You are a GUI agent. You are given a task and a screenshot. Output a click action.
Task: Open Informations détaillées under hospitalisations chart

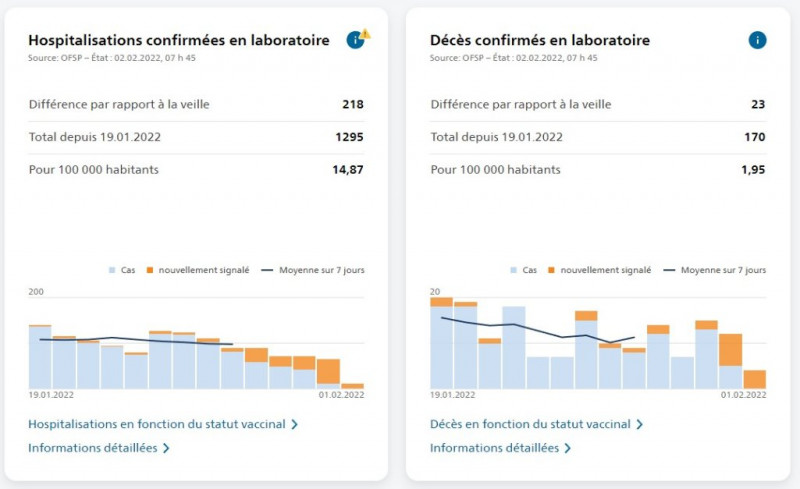coord(93,448)
